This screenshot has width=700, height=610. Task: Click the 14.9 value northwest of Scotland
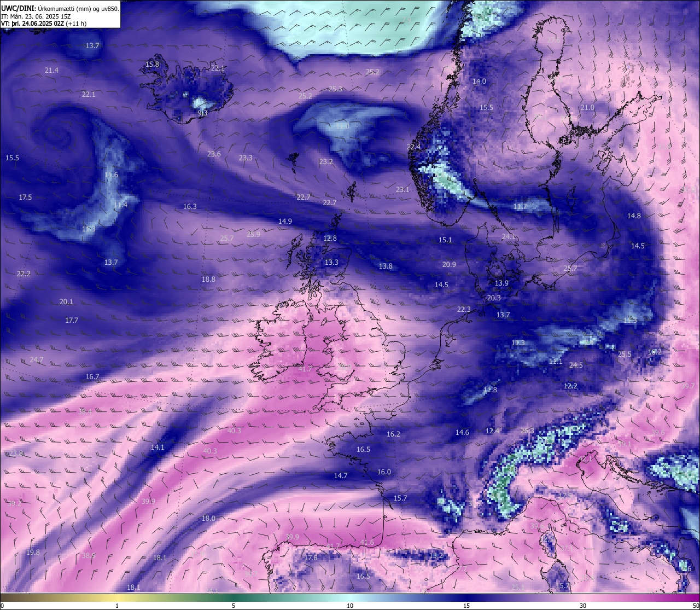point(285,222)
